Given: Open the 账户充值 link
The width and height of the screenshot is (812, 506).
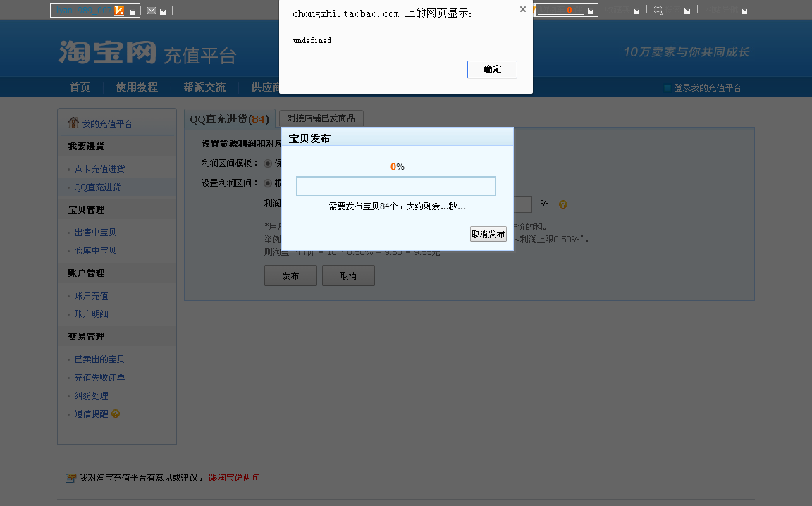Looking at the screenshot, I should 91,296.
